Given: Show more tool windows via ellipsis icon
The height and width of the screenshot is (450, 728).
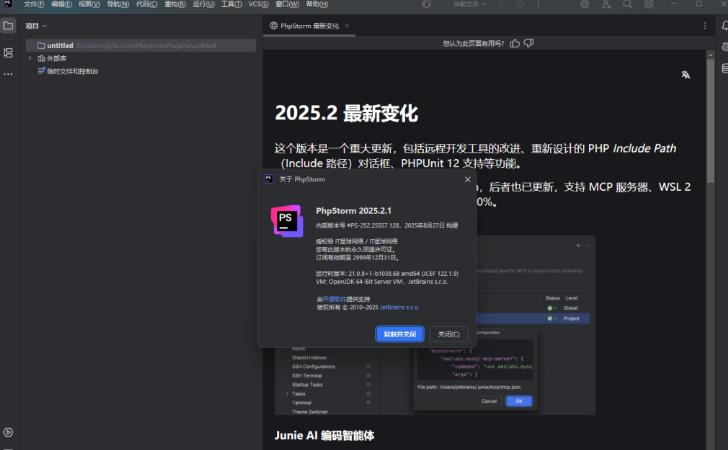Looking at the screenshot, I should (x=8, y=74).
